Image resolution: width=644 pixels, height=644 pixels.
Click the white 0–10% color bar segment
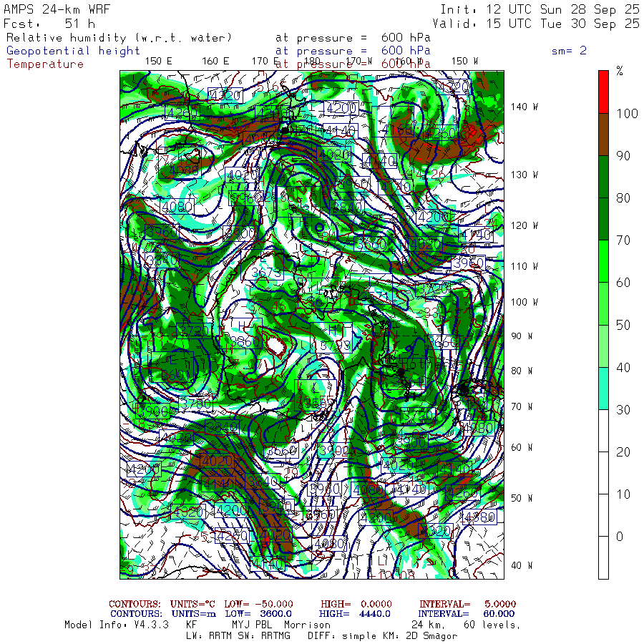(x=603, y=515)
